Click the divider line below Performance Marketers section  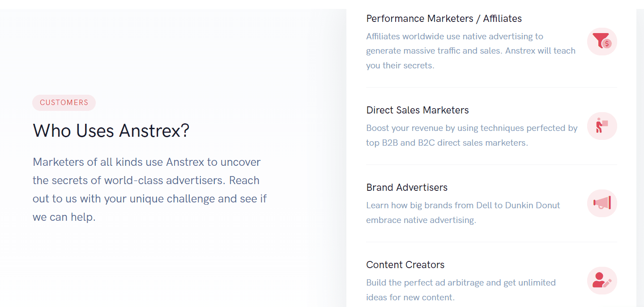491,87
